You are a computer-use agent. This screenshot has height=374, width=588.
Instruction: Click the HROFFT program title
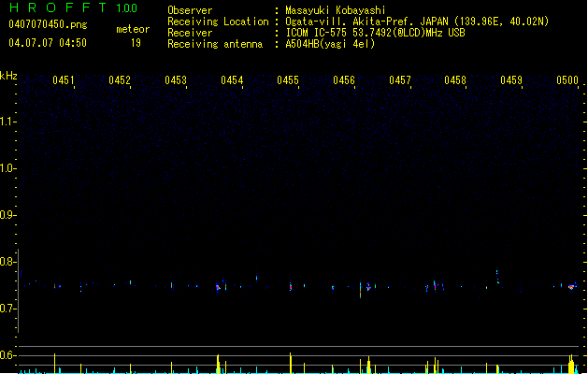coord(58,7)
